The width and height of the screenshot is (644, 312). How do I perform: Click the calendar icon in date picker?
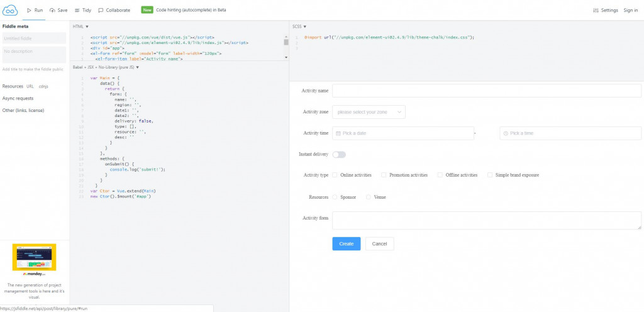click(338, 133)
